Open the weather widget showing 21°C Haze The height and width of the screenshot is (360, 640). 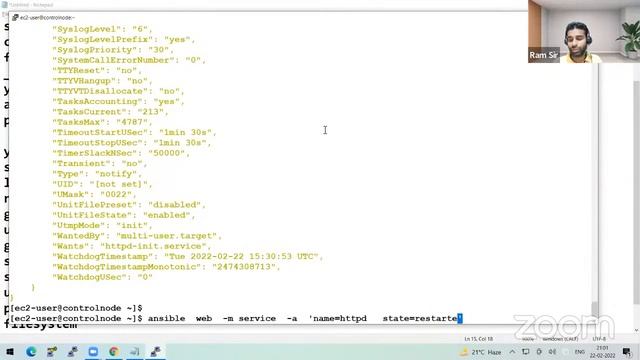pyautogui.click(x=480, y=352)
